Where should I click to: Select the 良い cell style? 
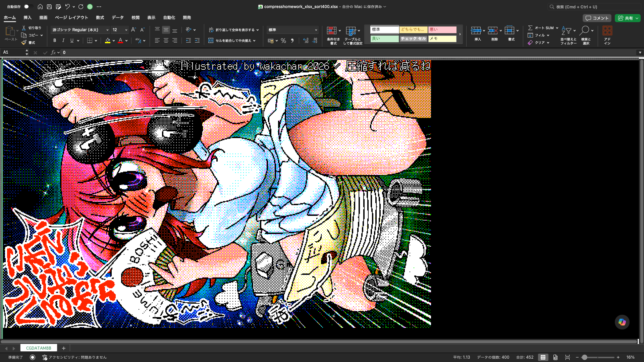385,39
